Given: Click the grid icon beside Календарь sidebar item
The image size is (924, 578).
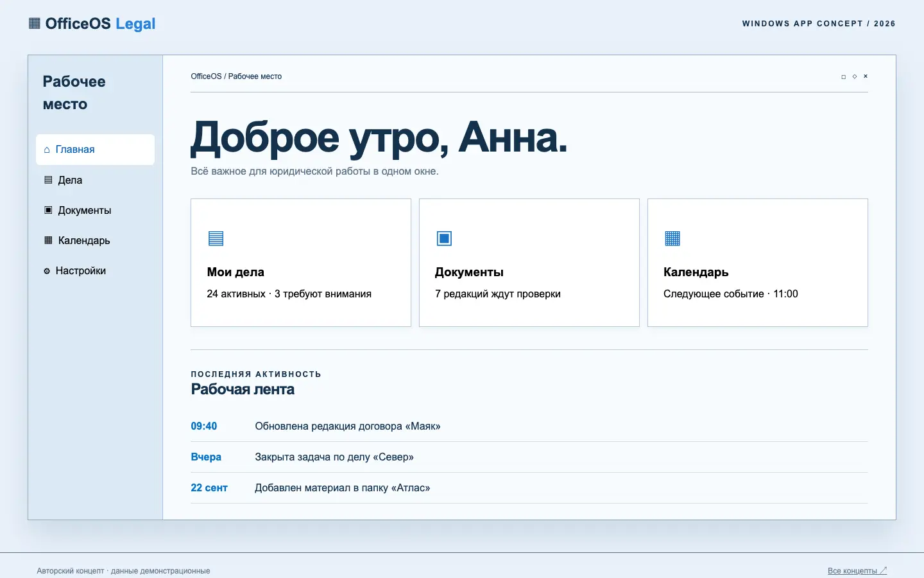Looking at the screenshot, I should click(x=48, y=240).
